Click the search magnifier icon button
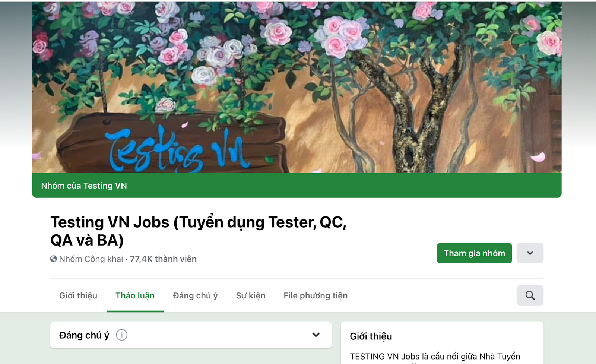 530,295
